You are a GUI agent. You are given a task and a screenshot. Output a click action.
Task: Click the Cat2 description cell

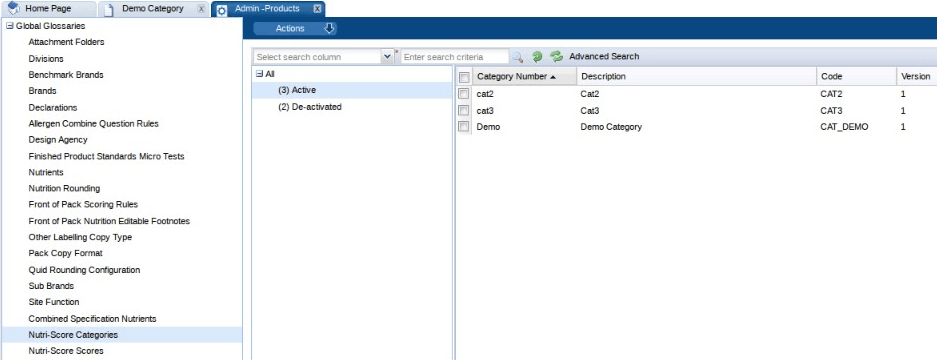[x=590, y=94]
